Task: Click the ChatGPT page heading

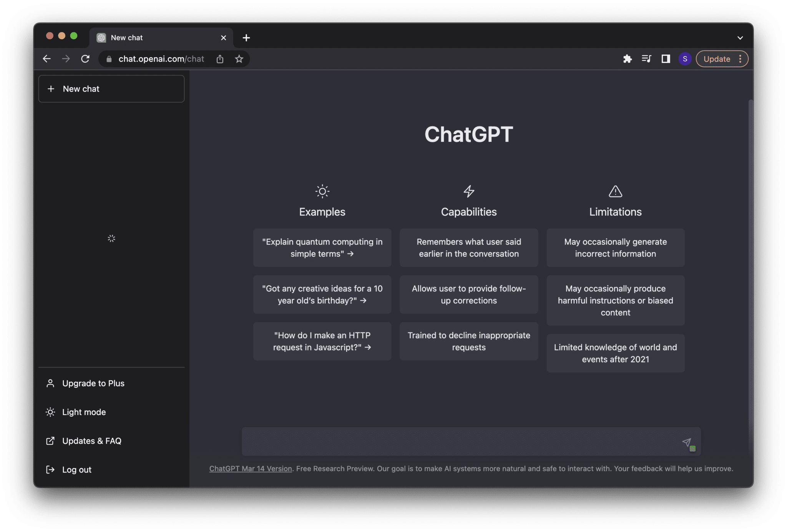Action: tap(469, 134)
